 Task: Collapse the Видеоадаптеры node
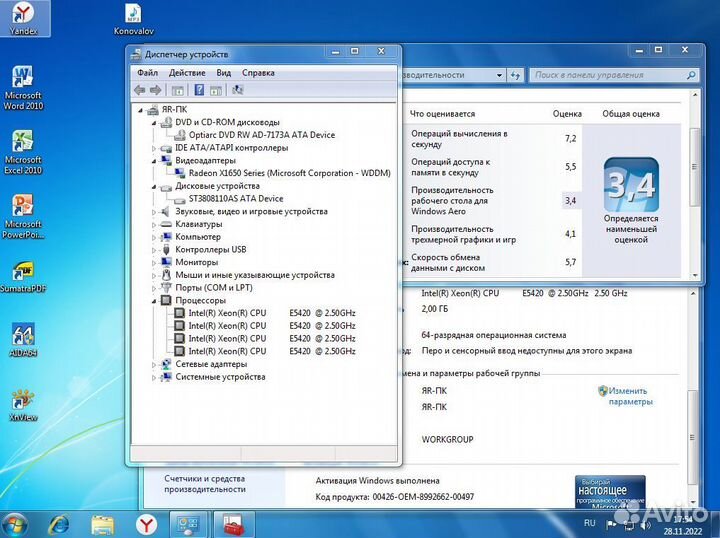click(x=154, y=161)
